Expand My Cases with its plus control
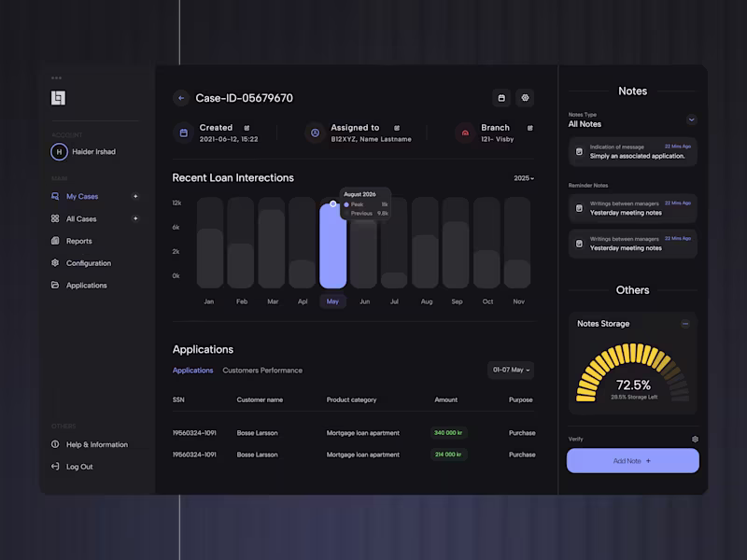The image size is (747, 560). click(x=137, y=196)
